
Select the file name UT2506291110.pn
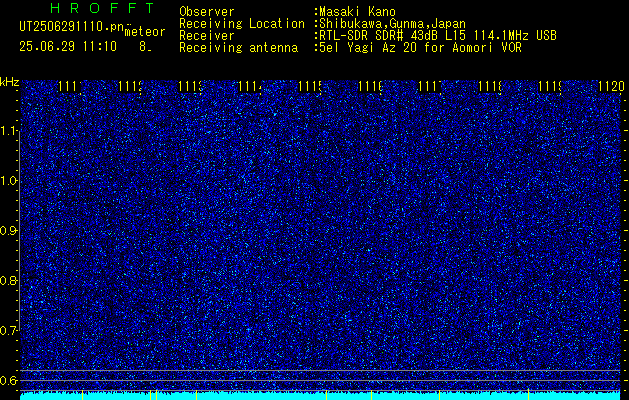[72, 27]
